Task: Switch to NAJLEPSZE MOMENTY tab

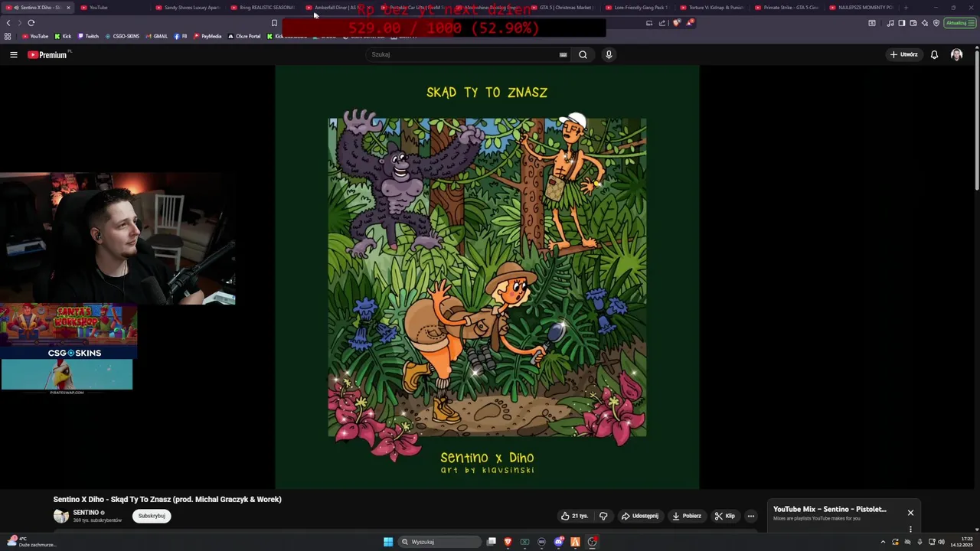Action: (863, 8)
